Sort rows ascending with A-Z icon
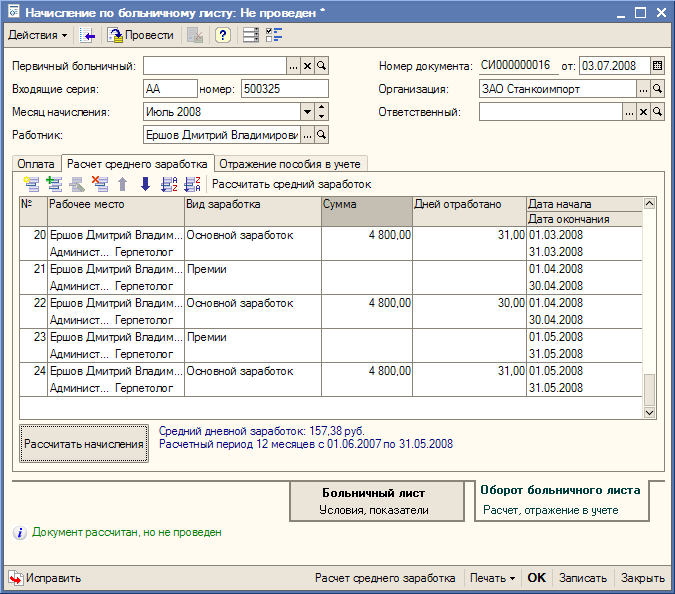The height and width of the screenshot is (594, 675). [169, 184]
